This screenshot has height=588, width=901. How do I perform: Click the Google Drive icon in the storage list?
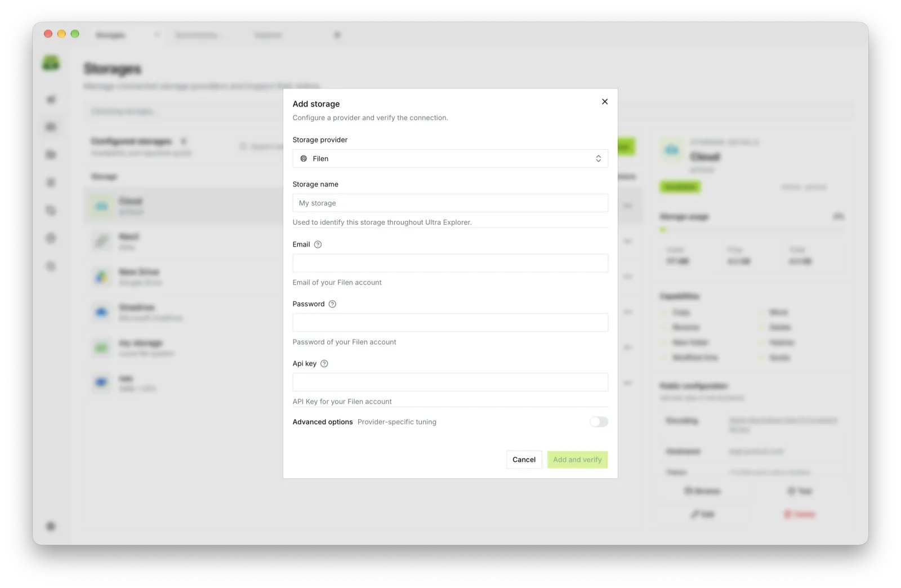pos(101,277)
